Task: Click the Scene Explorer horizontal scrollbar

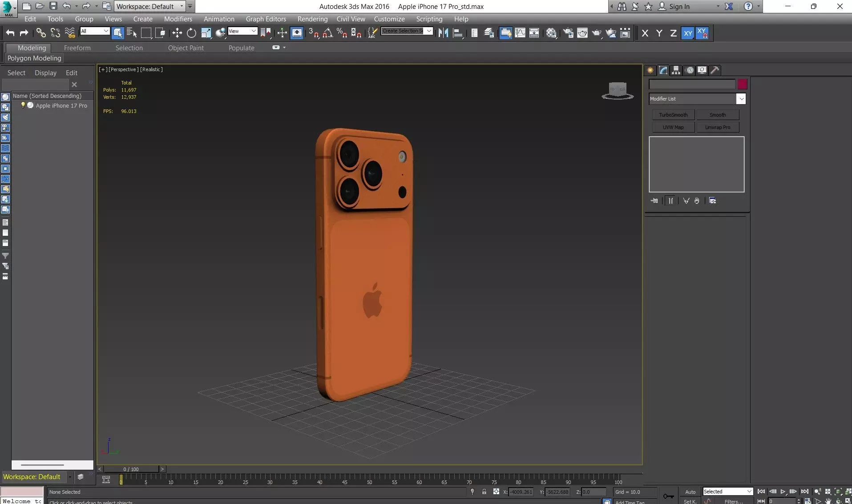Action: point(42,465)
